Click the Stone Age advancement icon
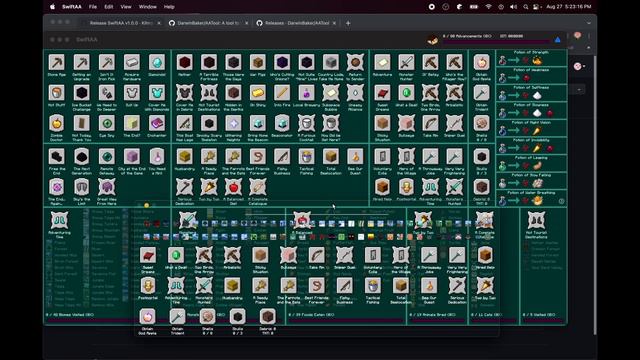The image size is (640, 360). click(57, 62)
